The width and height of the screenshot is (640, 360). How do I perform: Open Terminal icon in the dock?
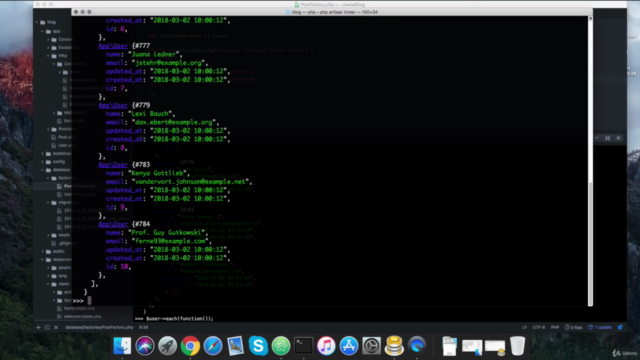303,346
